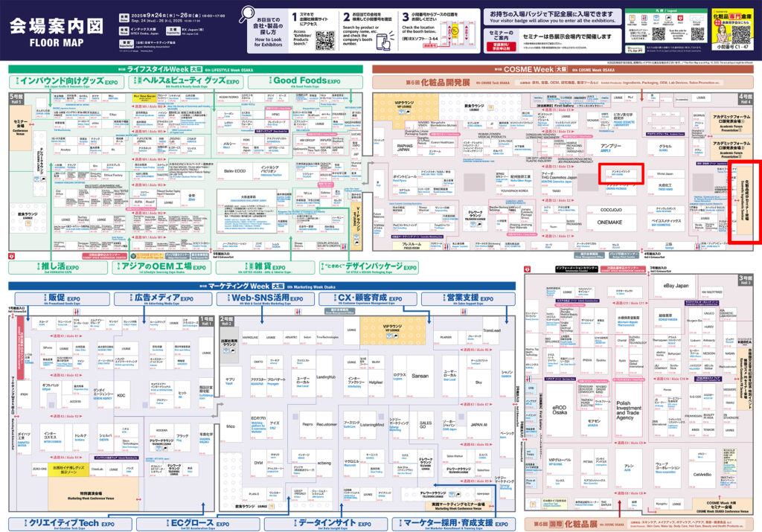Click the 広告メディア EXPO label
Screen dimensions: 762x532
click(163, 299)
